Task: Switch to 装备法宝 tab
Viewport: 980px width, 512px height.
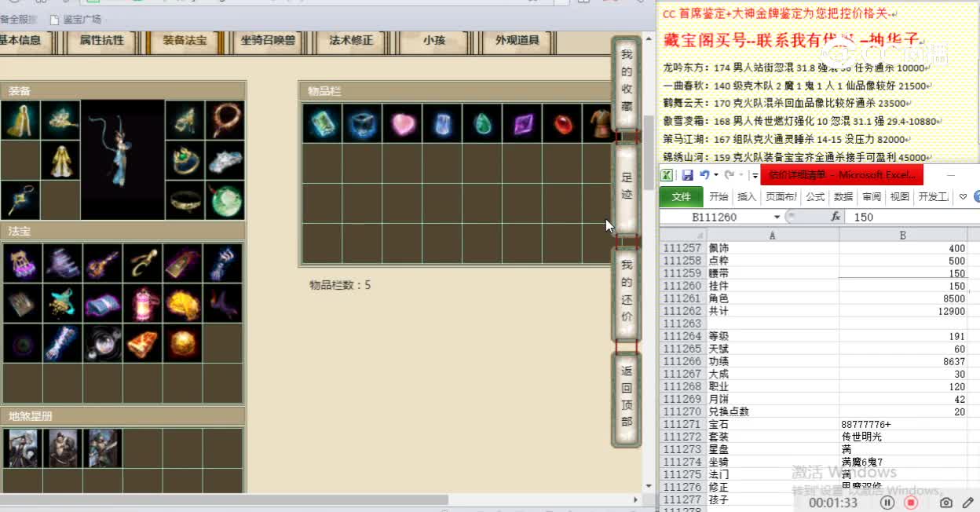Action: (185, 40)
